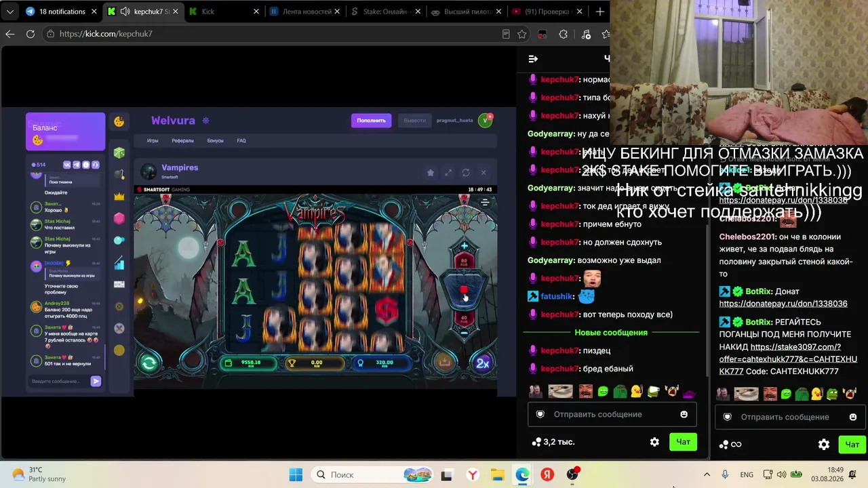Open the Telegram link in Welvura chat header

tap(77, 165)
